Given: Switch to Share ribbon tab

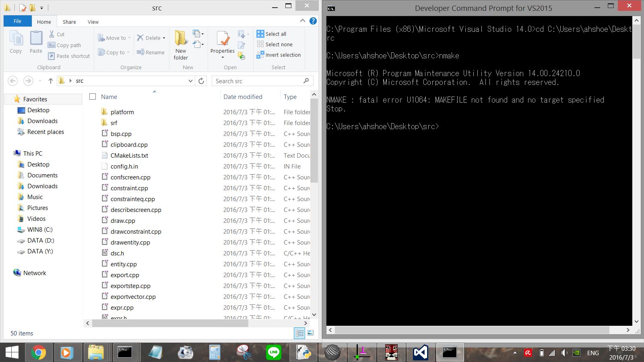Looking at the screenshot, I should click(x=69, y=22).
